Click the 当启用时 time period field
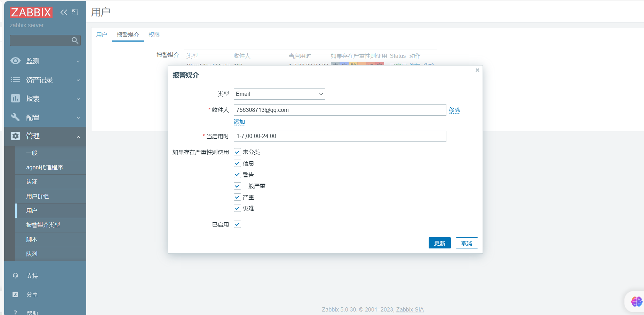The image size is (644, 315). 340,136
